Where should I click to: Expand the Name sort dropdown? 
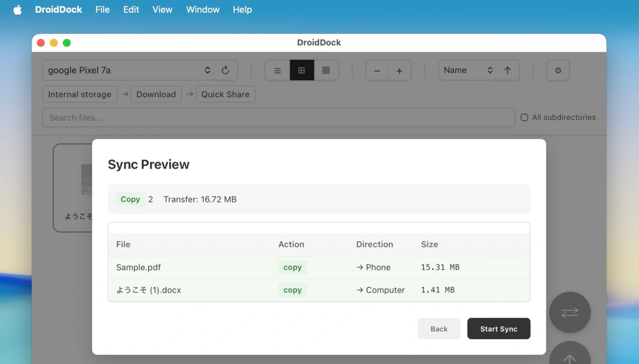(466, 70)
